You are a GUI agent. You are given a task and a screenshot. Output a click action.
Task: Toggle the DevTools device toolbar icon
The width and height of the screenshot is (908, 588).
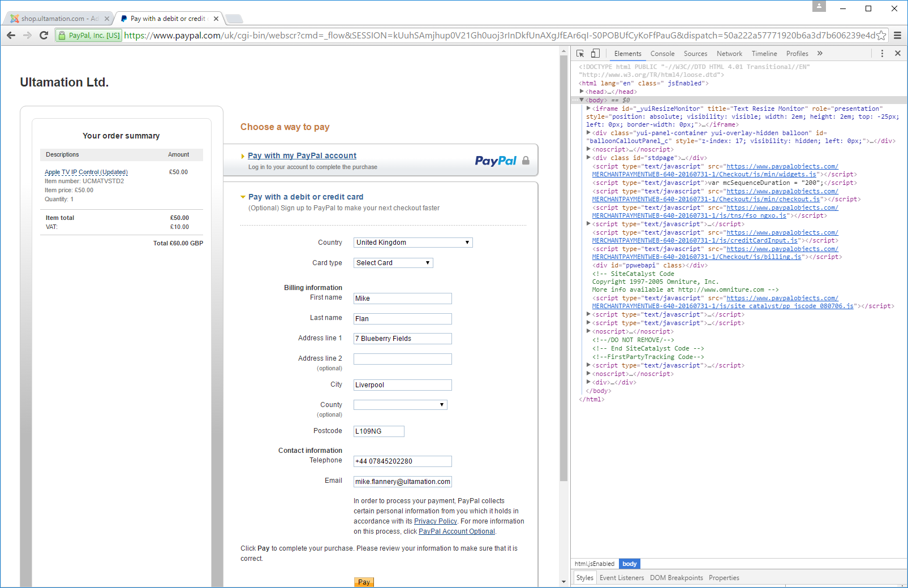[x=595, y=53]
